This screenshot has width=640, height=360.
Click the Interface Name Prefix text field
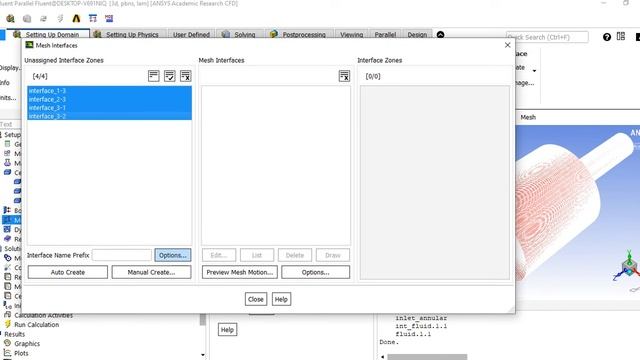122,255
